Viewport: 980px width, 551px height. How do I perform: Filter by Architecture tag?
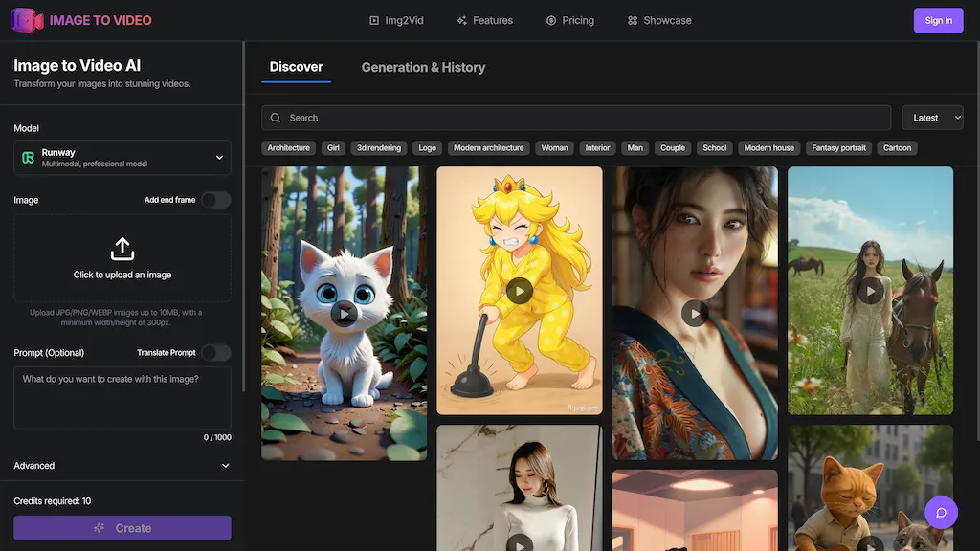(289, 148)
